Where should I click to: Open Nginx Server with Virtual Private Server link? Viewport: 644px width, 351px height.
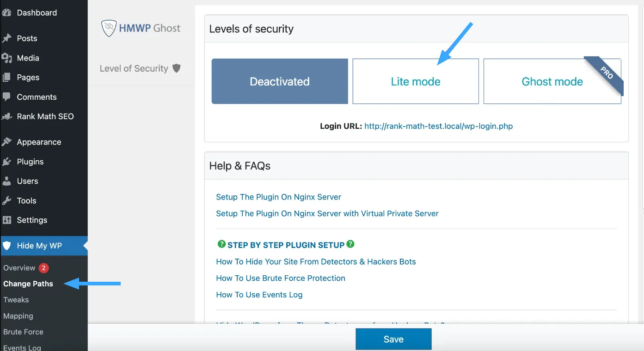point(327,213)
